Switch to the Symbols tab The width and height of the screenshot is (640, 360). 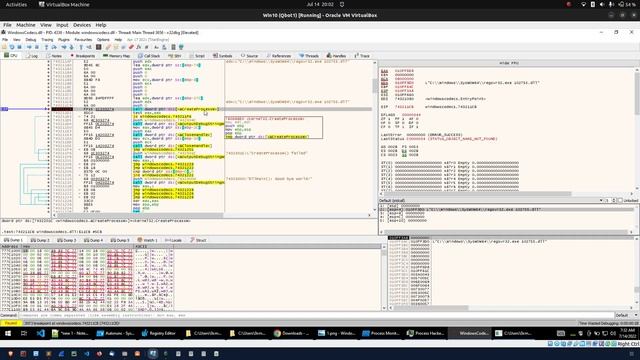coord(222,56)
